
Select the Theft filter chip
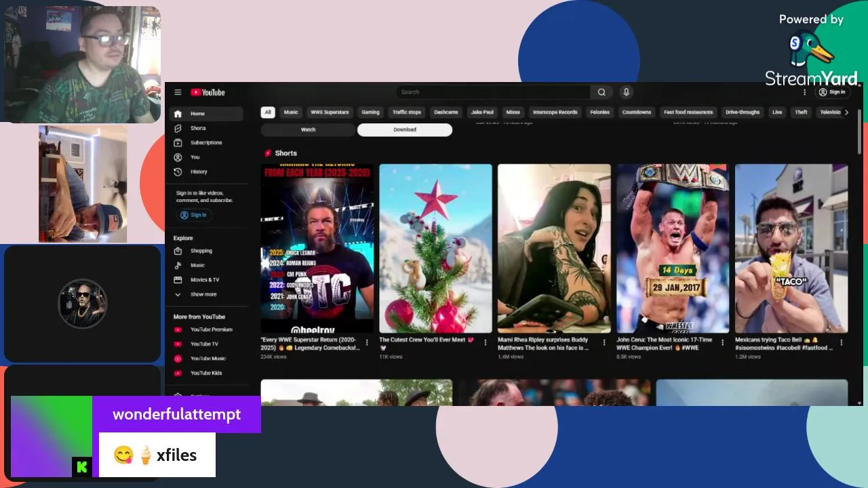click(802, 113)
